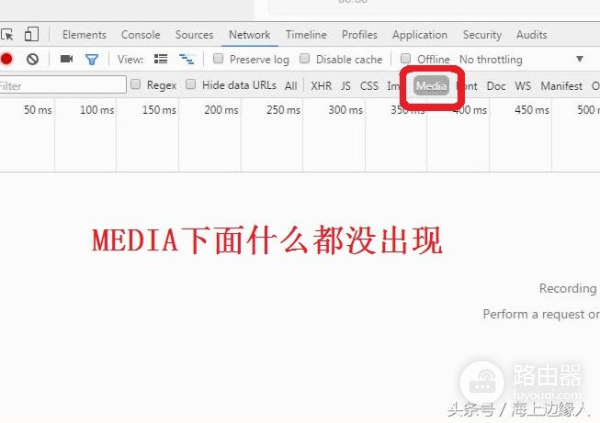This screenshot has width=600, height=423.
Task: Check the Disable cache checkbox
Action: pos(305,58)
